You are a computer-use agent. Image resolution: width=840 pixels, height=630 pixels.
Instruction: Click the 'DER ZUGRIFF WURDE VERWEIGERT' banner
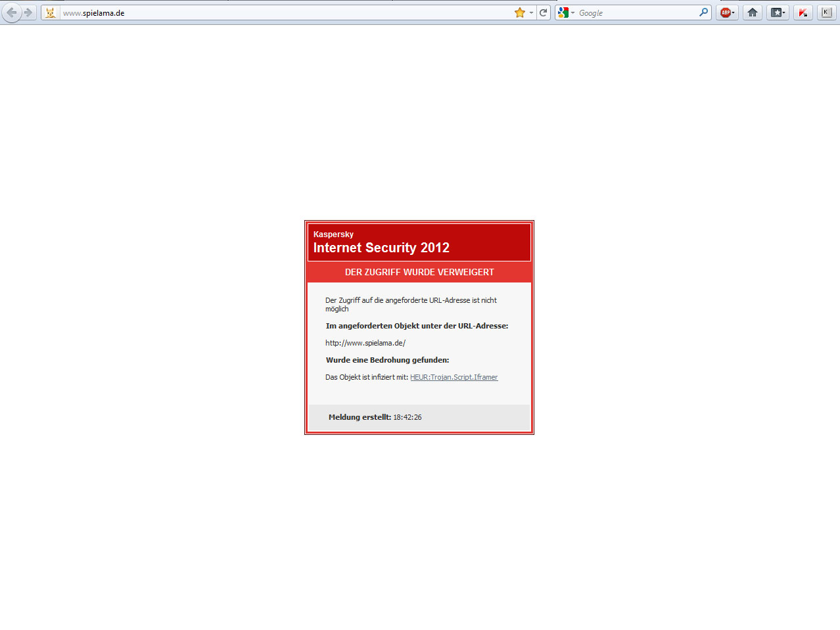tap(419, 272)
